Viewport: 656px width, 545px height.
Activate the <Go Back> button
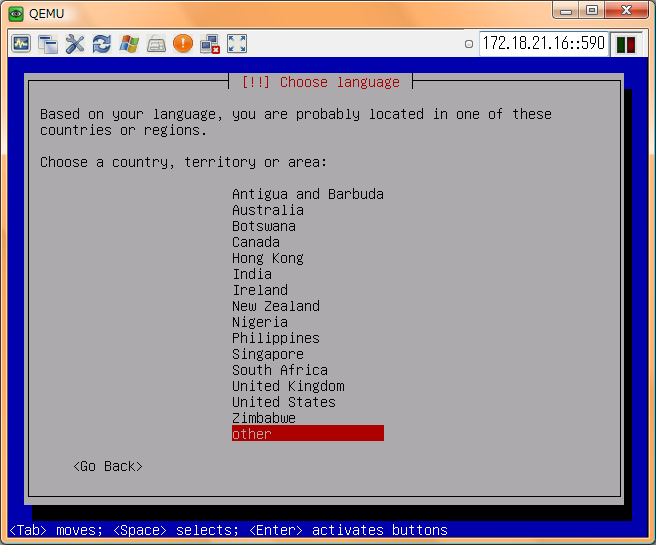[108, 466]
